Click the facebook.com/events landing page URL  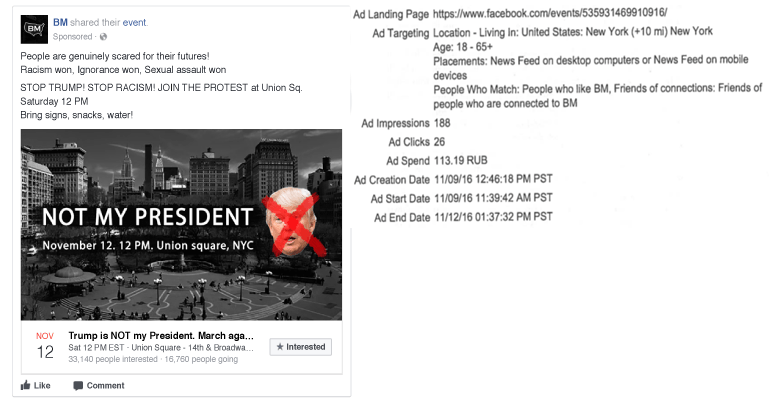(x=558, y=15)
